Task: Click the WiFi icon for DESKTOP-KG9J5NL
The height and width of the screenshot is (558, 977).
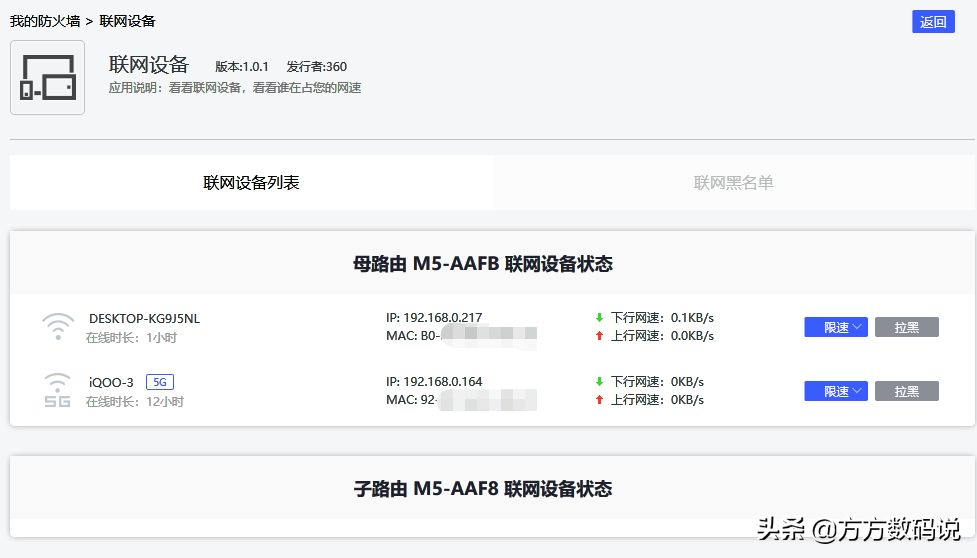Action: pyautogui.click(x=58, y=327)
